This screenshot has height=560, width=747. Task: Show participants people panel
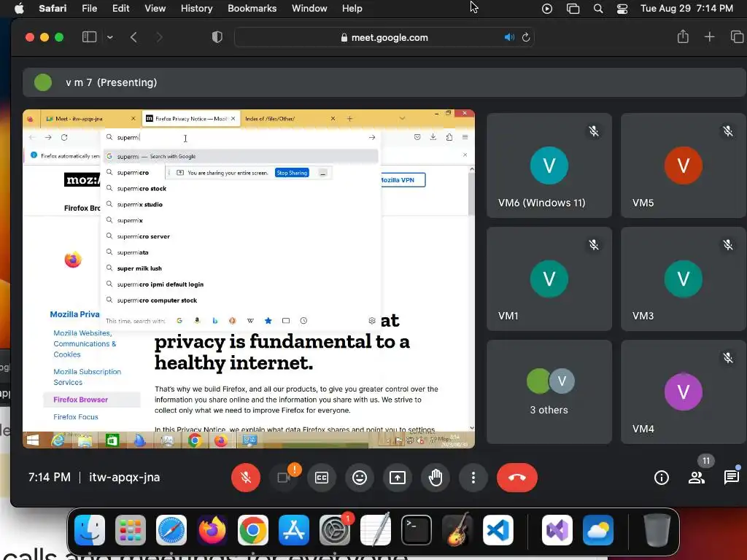[x=697, y=477]
